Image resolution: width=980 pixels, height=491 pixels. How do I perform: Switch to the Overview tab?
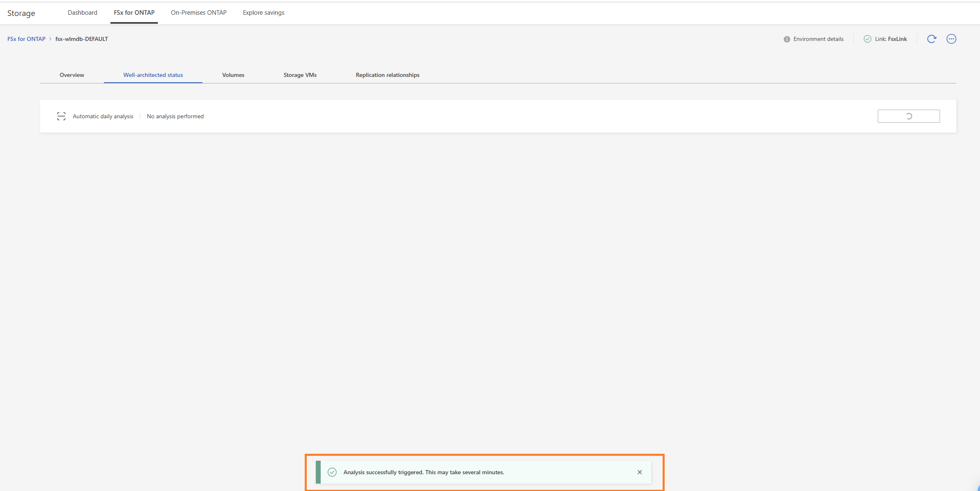click(x=72, y=75)
